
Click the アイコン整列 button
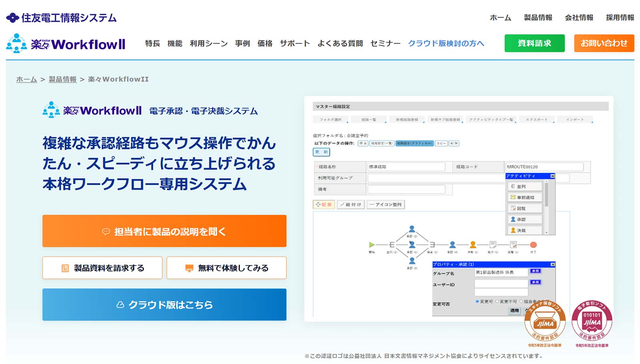pos(385,204)
